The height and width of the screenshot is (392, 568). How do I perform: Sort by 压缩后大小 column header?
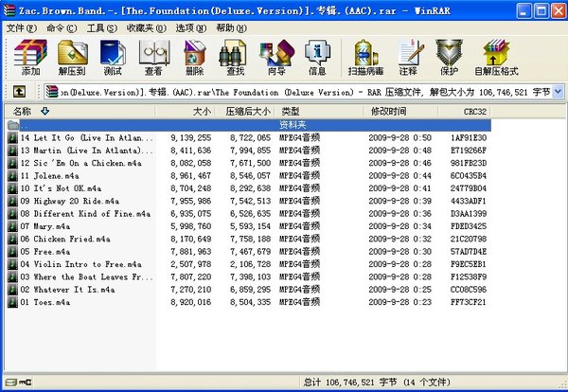point(245,111)
